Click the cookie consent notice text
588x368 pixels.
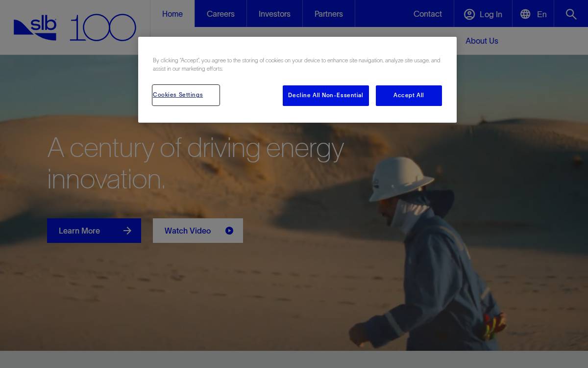296,64
